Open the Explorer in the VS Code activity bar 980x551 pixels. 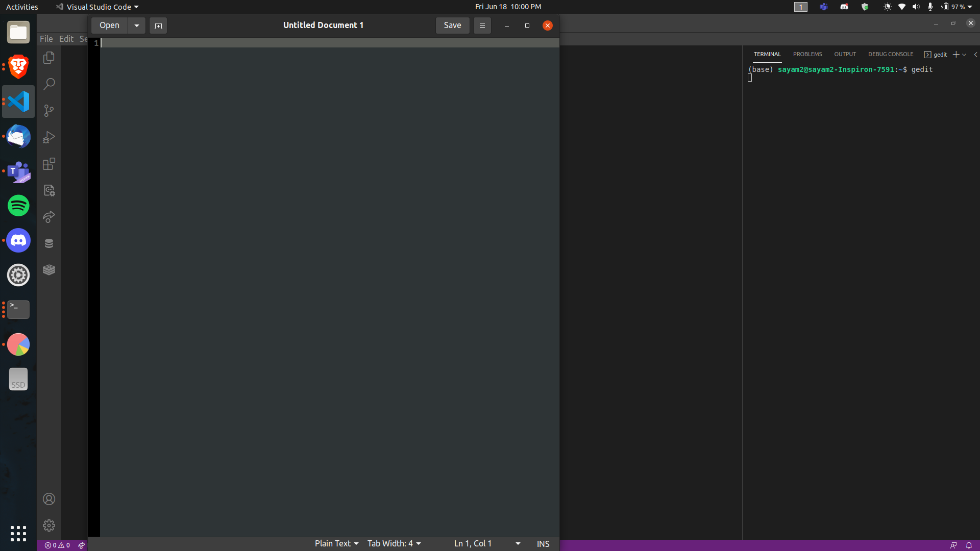click(x=48, y=58)
